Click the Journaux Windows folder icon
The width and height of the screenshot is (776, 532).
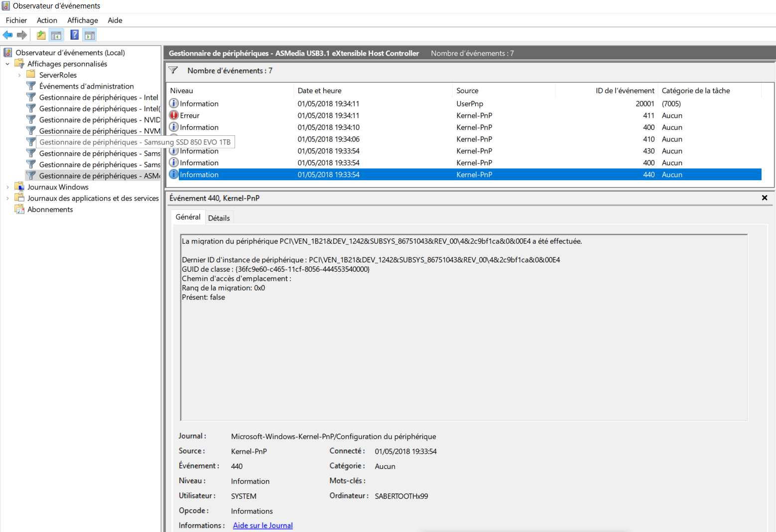point(19,187)
